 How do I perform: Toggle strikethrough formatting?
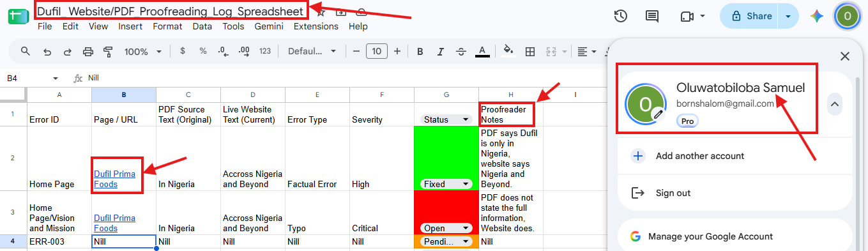coord(461,51)
